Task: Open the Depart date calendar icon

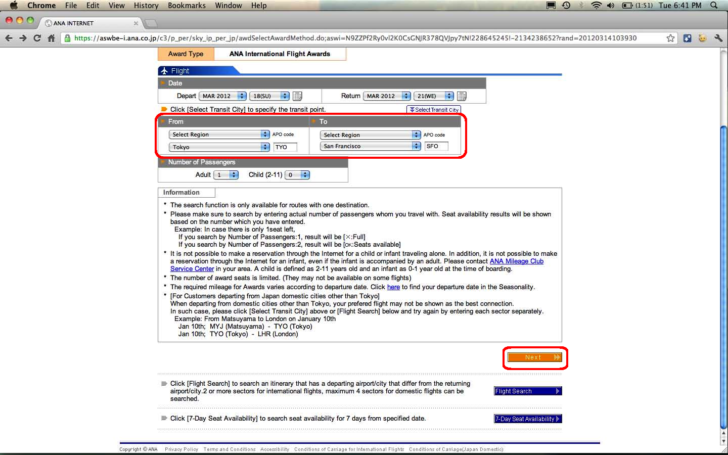Action: [x=297, y=96]
